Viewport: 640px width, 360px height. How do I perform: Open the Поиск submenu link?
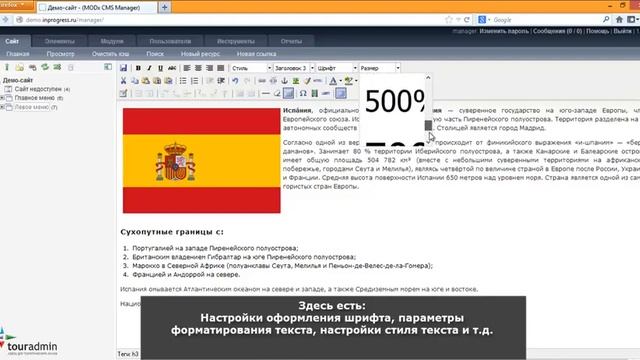(x=155, y=54)
